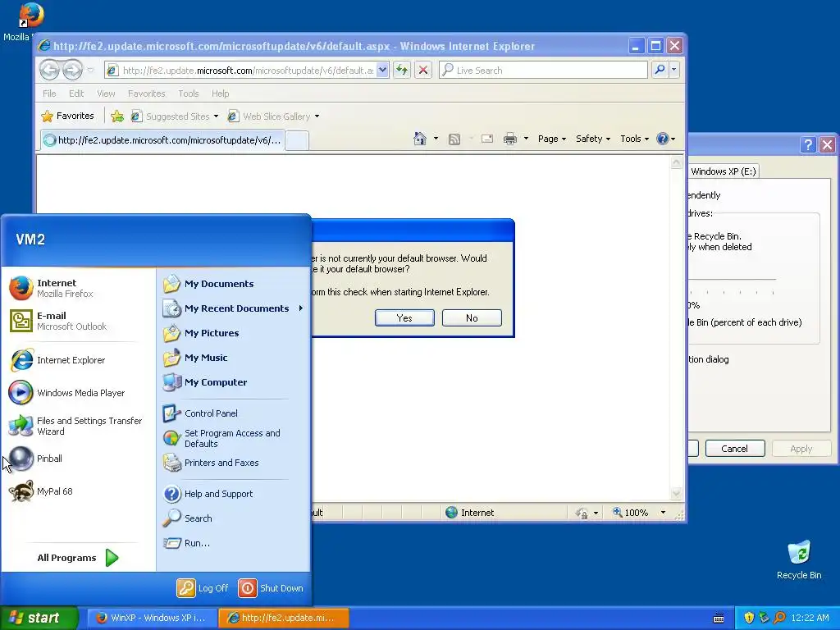This screenshot has height=630, width=840.
Task: Open the command bar Tools dropdown
Action: 634,139
